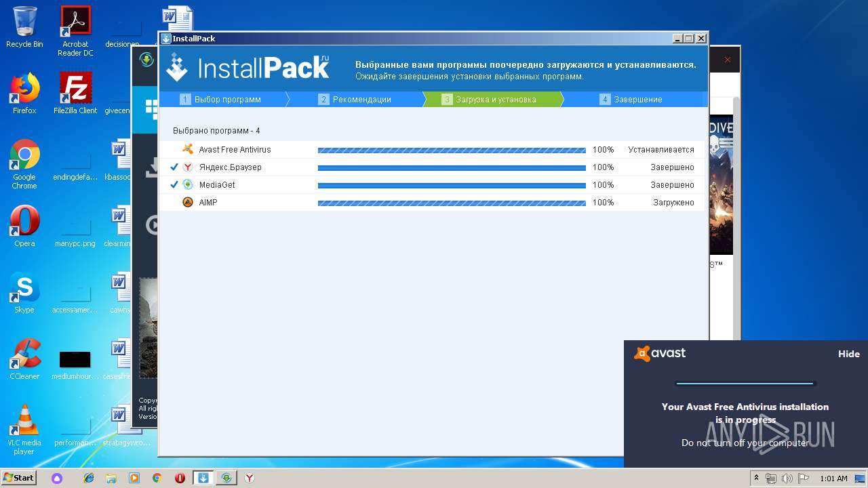Click the Avast logo in the installer popup
Screen dimensions: 868x488
[660, 353]
